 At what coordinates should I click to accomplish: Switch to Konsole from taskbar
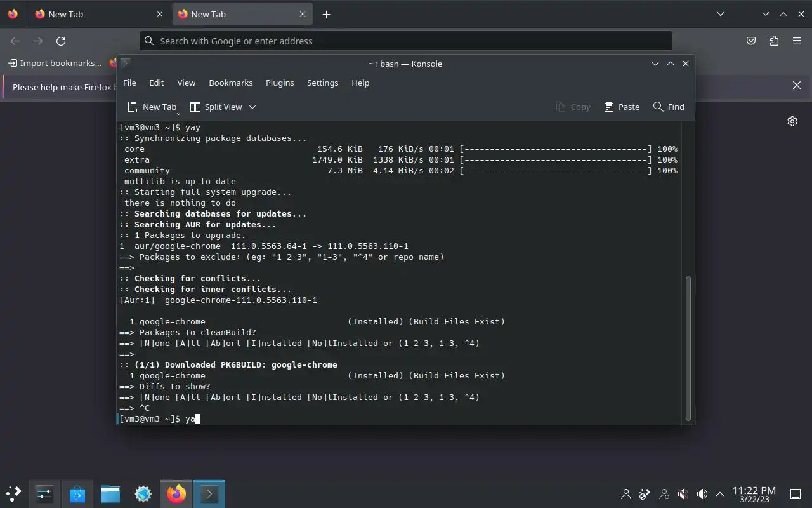[209, 493]
